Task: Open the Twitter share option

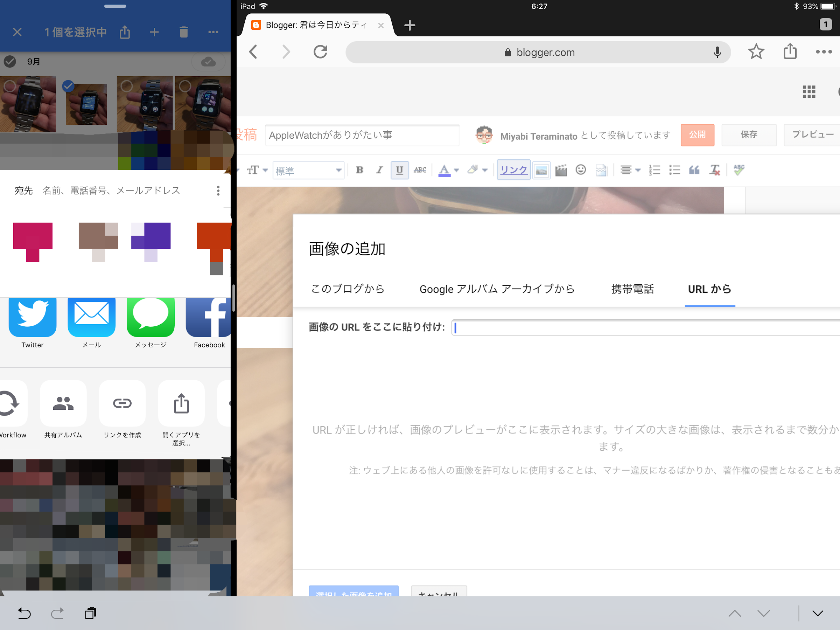Action: coord(33,317)
